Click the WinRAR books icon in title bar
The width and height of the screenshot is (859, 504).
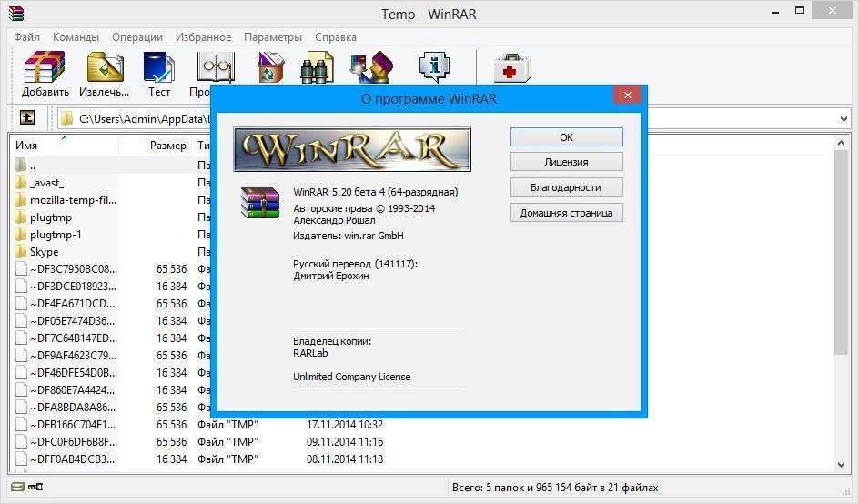point(16,13)
